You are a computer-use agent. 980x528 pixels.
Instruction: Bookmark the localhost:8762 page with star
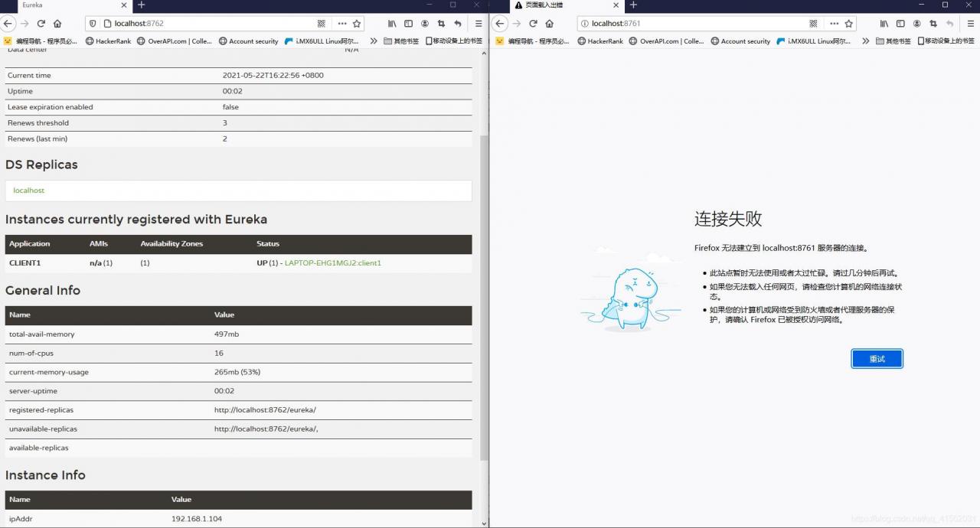click(357, 24)
